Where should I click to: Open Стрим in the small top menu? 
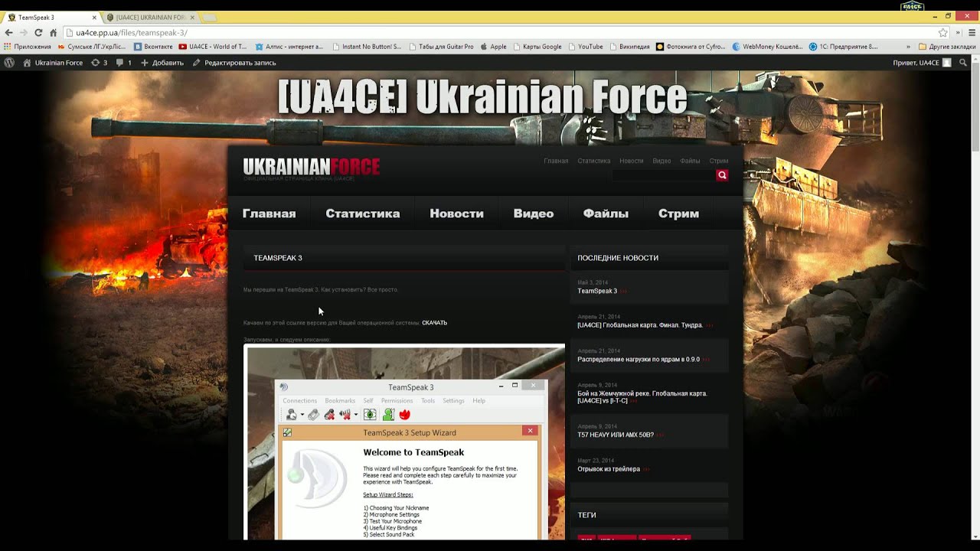coord(718,161)
